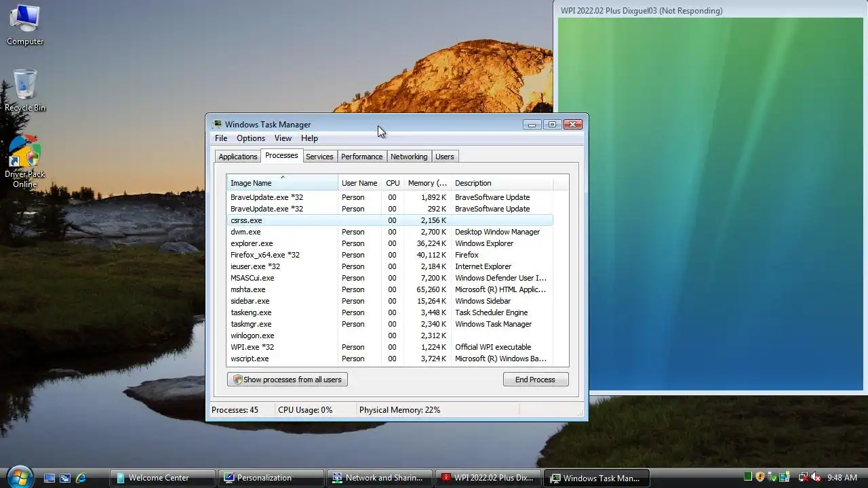Open the Driver Pack Online shortcut
Viewport: 868px width, 488px height.
(25, 162)
